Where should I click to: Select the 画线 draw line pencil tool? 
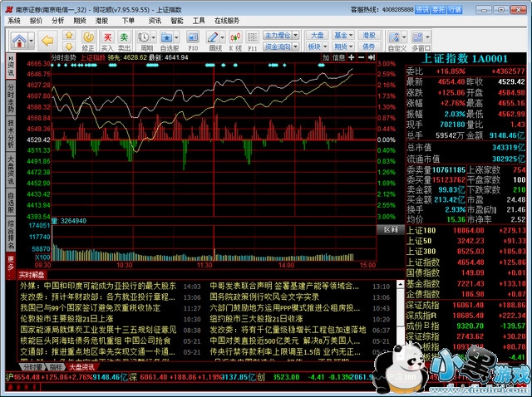[213, 37]
